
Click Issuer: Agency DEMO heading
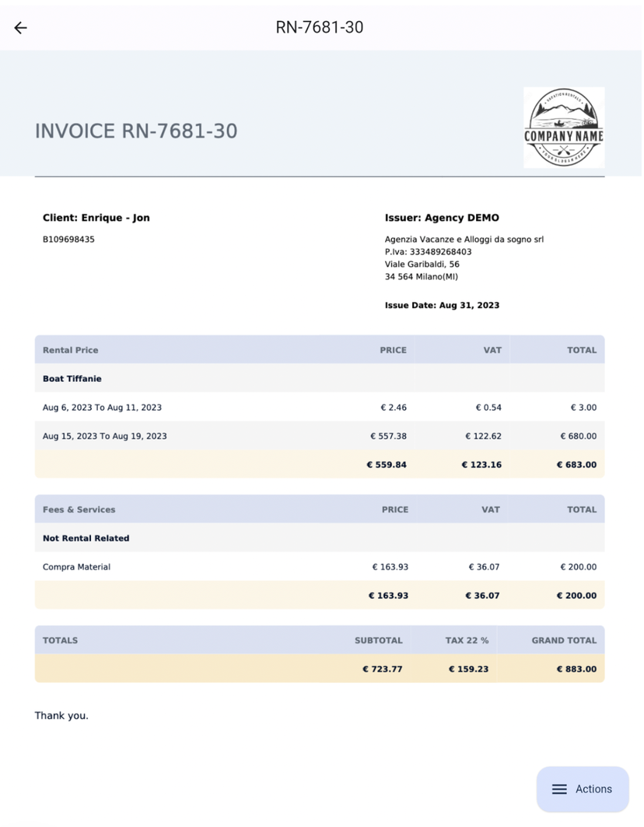442,218
